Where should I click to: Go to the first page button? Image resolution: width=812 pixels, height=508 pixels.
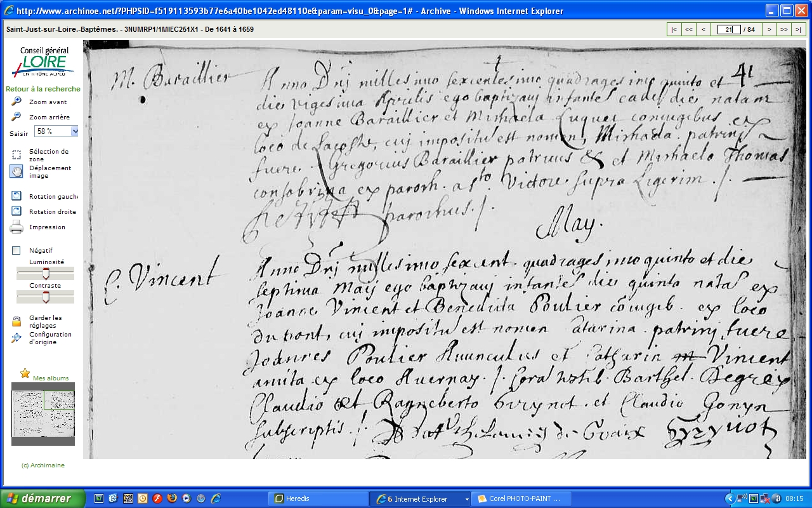674,29
